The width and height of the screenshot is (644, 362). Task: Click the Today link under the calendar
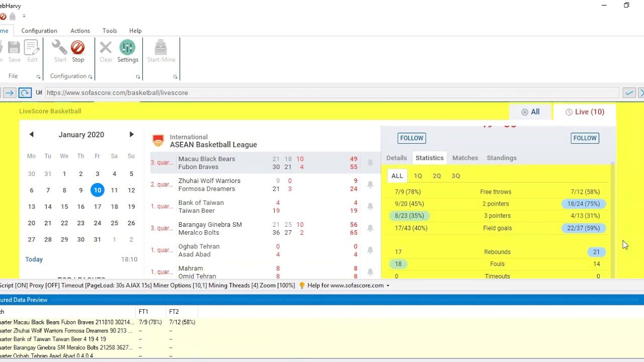click(x=34, y=259)
